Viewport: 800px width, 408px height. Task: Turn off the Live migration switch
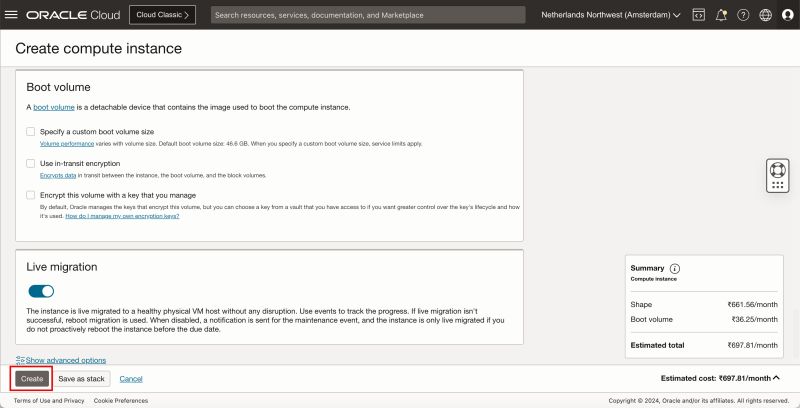click(41, 291)
